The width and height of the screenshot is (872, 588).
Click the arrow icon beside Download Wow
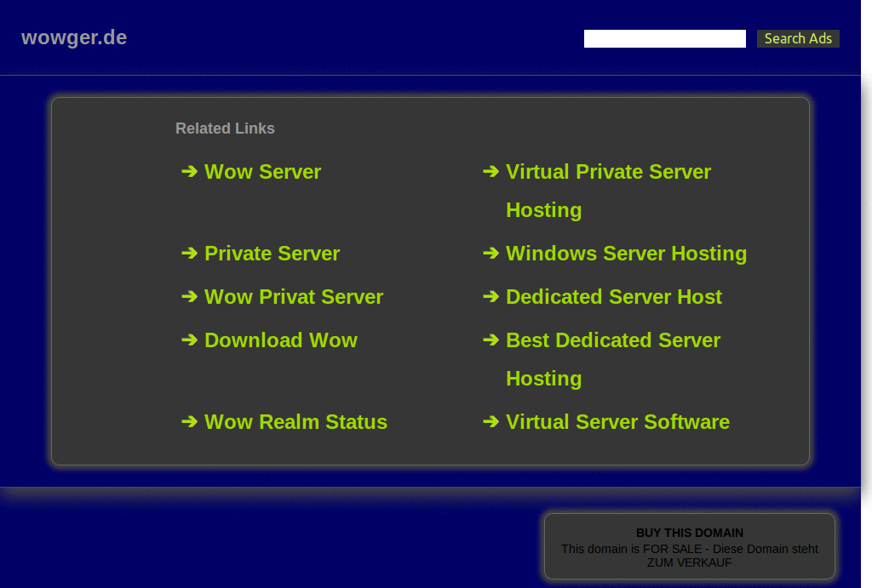point(190,340)
